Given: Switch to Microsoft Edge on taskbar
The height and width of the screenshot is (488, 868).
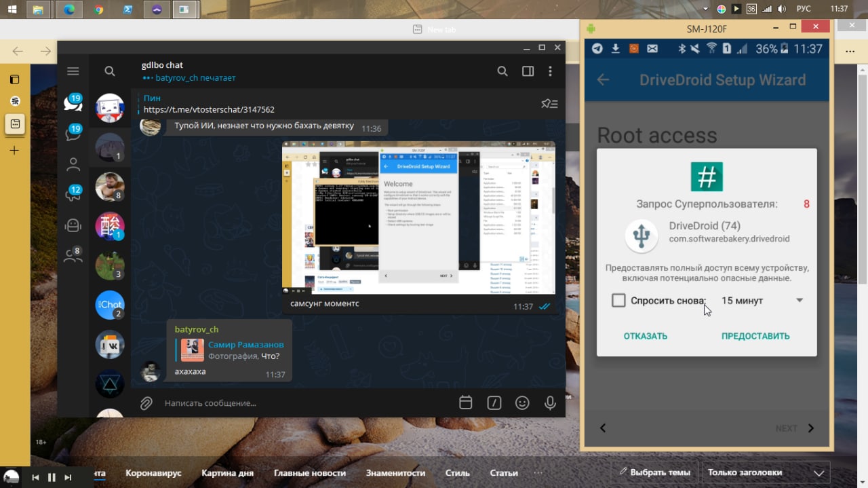Looking at the screenshot, I should click(69, 9).
